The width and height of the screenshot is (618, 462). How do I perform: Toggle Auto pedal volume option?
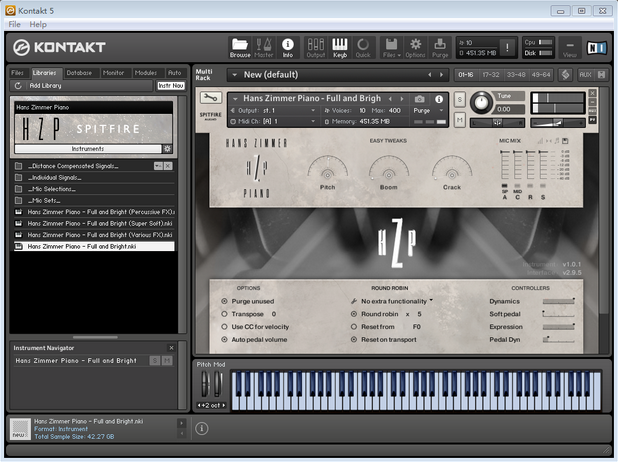coord(224,339)
